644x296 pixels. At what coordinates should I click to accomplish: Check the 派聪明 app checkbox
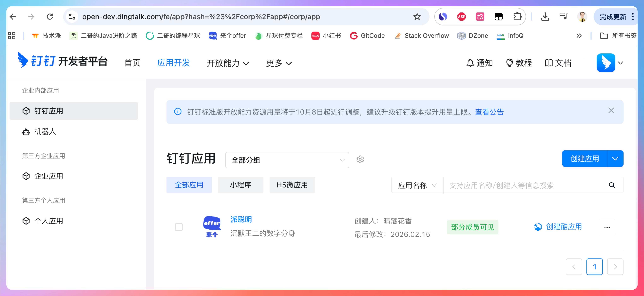coord(179,227)
